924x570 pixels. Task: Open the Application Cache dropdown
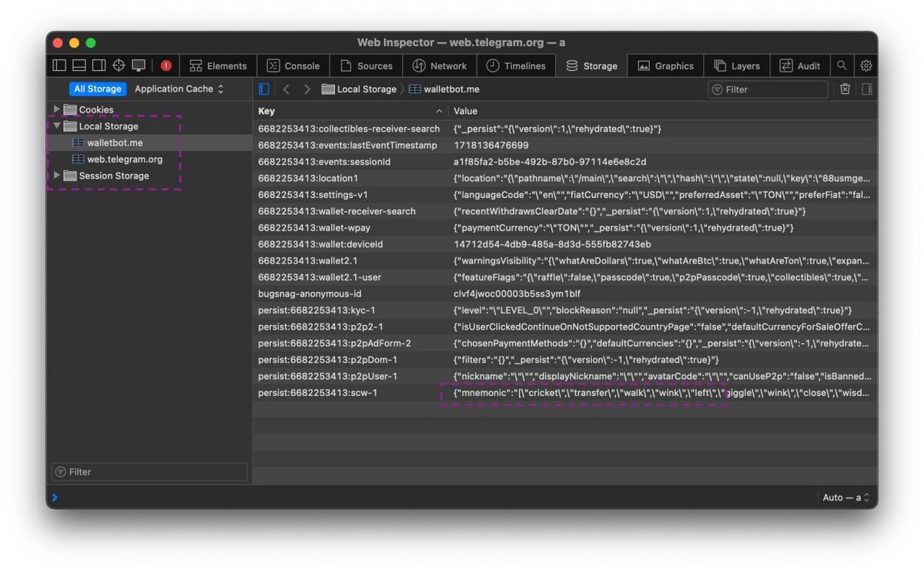tap(179, 89)
